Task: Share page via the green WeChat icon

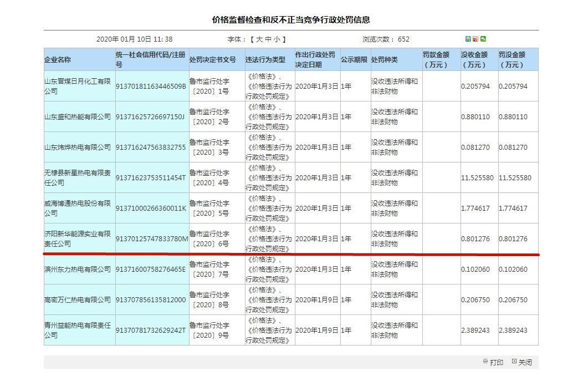Action: click(x=483, y=39)
